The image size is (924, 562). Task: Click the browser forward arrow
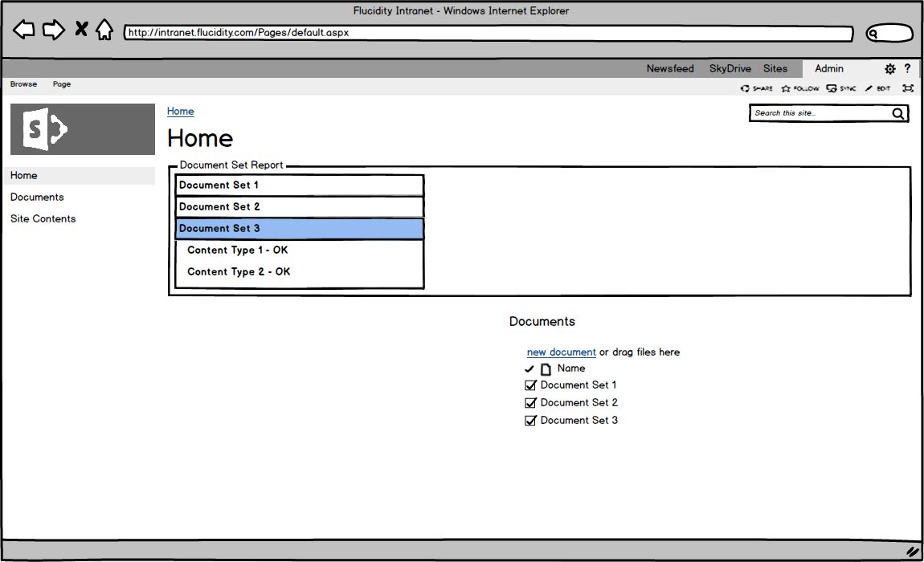click(54, 30)
